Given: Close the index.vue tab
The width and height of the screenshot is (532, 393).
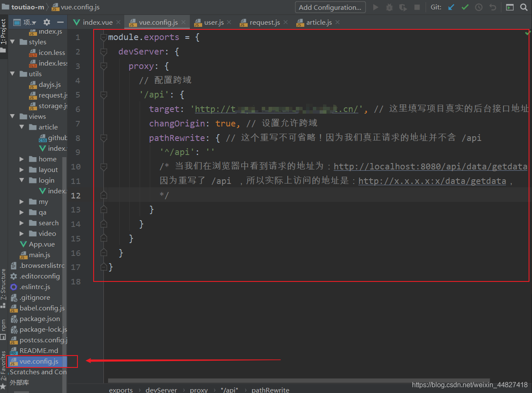Looking at the screenshot, I should [x=118, y=22].
